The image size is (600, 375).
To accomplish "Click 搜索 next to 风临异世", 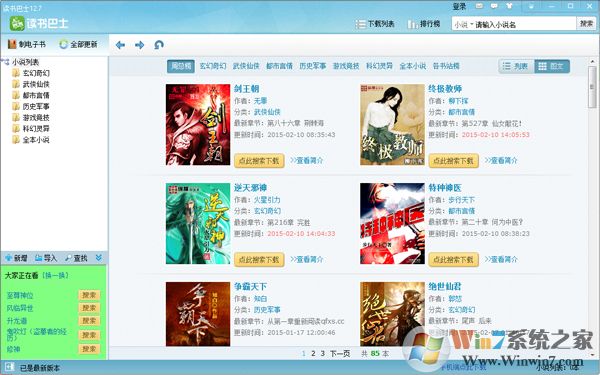I will [89, 308].
